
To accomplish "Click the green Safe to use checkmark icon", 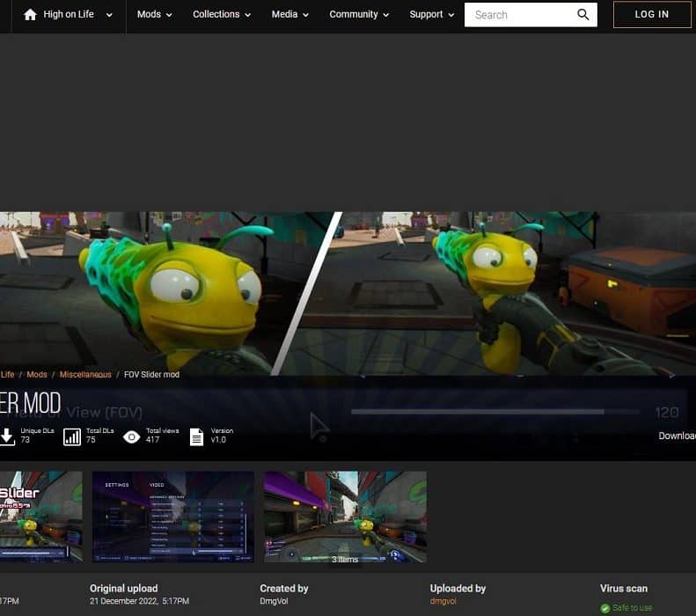I will [x=604, y=608].
